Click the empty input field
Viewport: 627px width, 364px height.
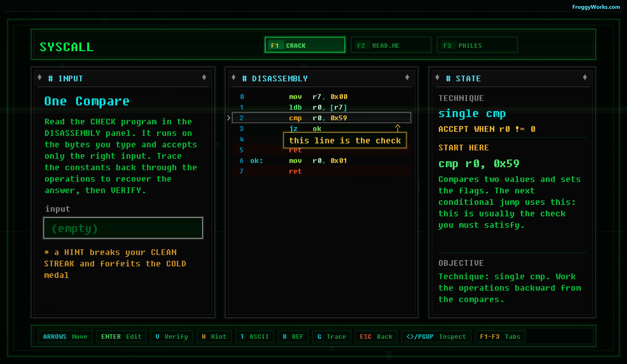point(123,228)
